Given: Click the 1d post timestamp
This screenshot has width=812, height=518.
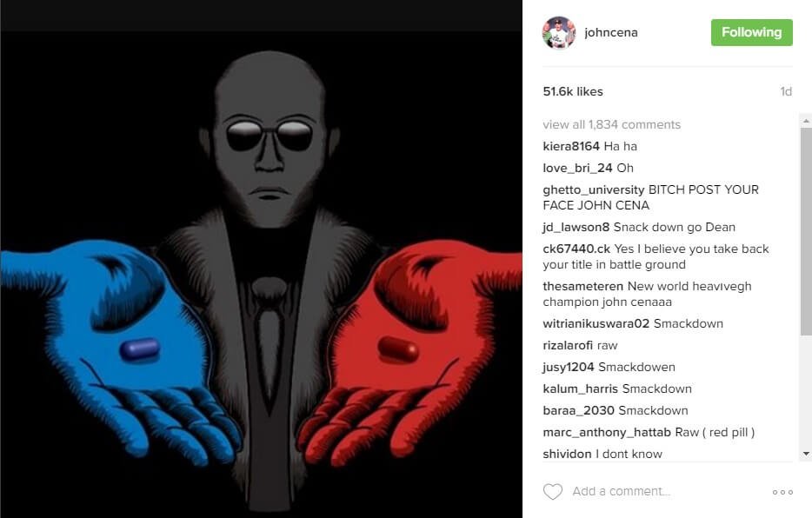Looking at the screenshot, I should 786,91.
